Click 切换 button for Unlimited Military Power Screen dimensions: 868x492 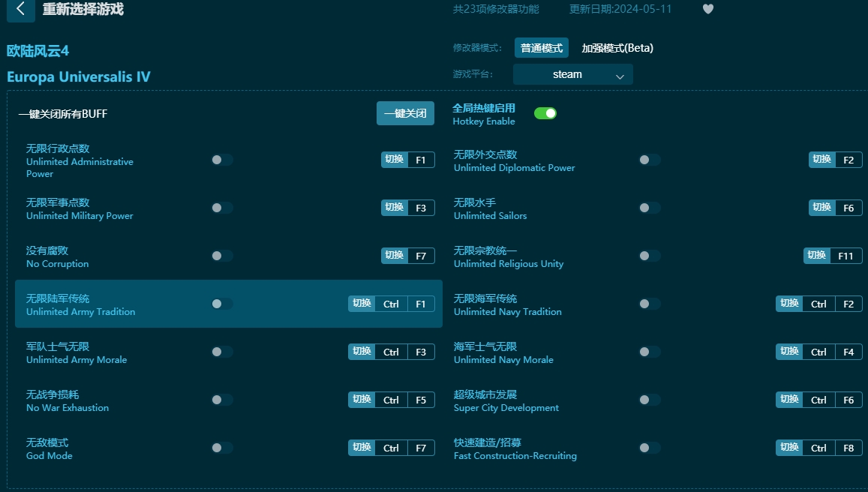[394, 208]
